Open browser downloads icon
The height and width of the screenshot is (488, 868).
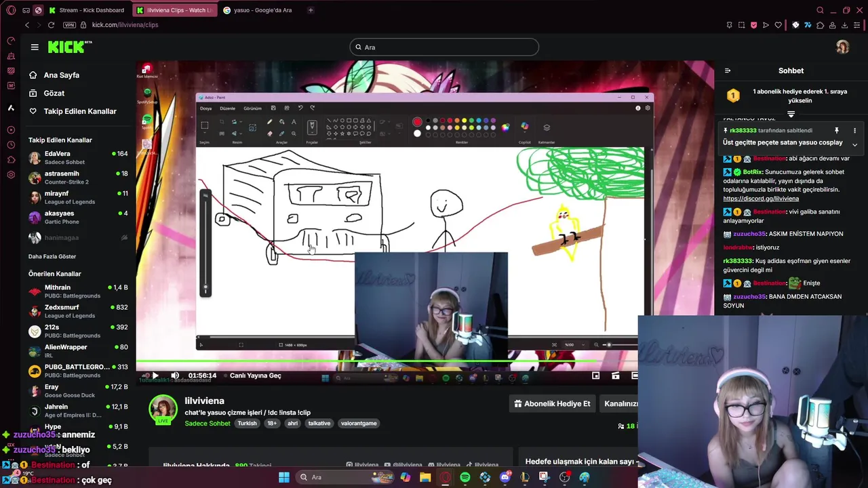coord(844,25)
